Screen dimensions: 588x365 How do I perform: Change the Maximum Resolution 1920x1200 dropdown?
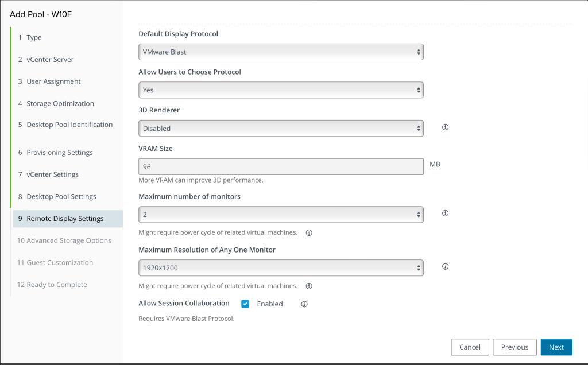click(281, 267)
